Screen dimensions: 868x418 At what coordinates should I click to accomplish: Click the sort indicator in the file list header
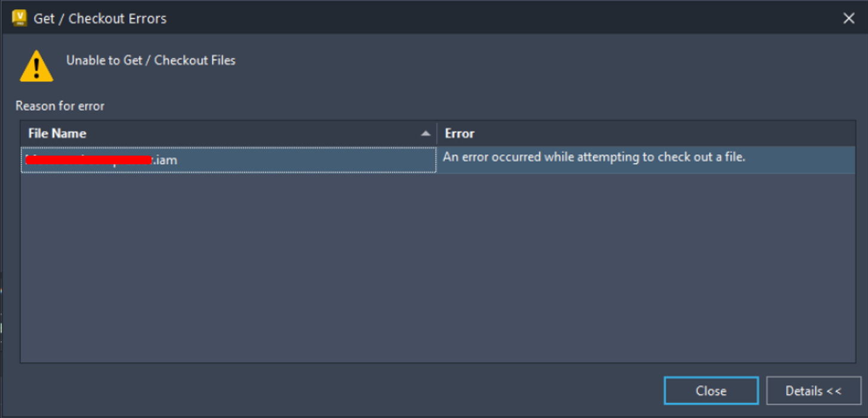point(427,133)
